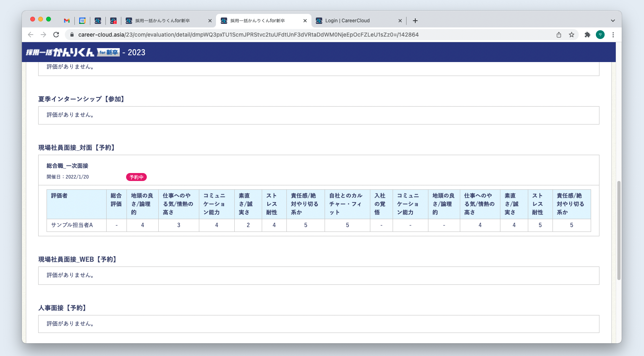Open Chrome's three-dot menu
Viewport: 644px width, 356px height.
click(x=613, y=35)
